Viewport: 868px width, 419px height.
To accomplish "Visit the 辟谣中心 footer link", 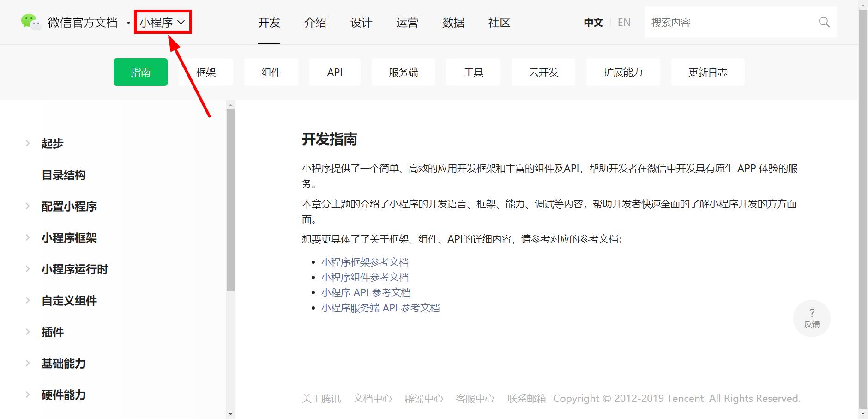I will [424, 398].
